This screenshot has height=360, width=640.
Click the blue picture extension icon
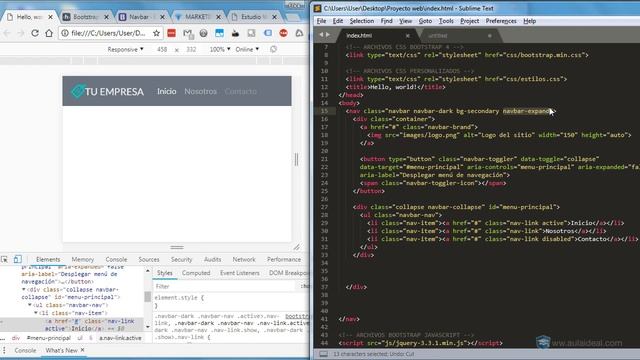[x=219, y=33]
